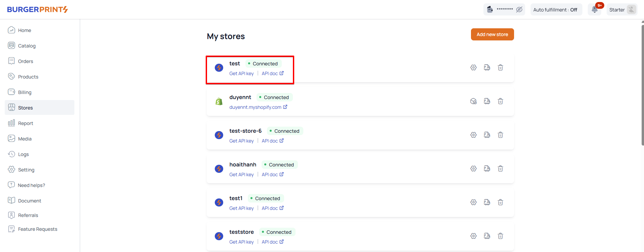Reveal hidden balance with eye icon

point(519,9)
